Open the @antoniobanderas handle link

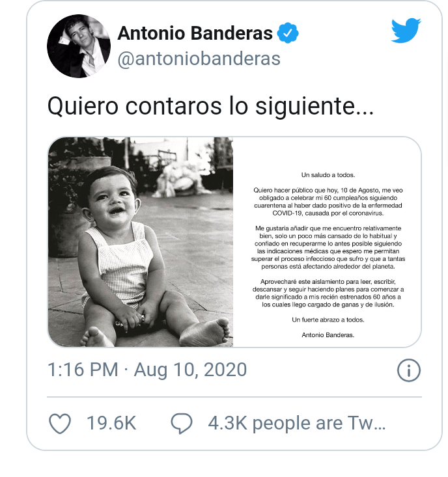(199, 59)
